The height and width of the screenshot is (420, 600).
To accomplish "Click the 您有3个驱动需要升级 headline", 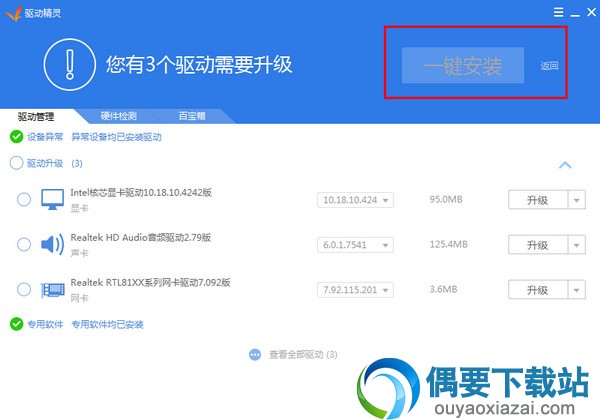I will point(199,64).
